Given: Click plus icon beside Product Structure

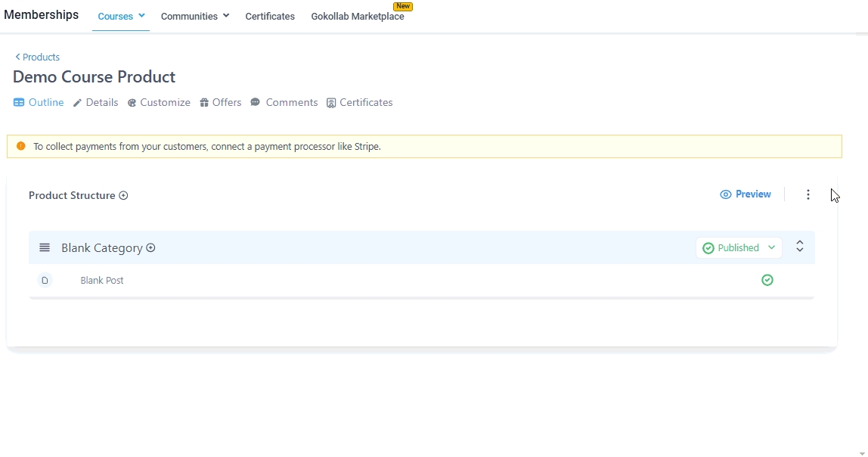Looking at the screenshot, I should 123,195.
